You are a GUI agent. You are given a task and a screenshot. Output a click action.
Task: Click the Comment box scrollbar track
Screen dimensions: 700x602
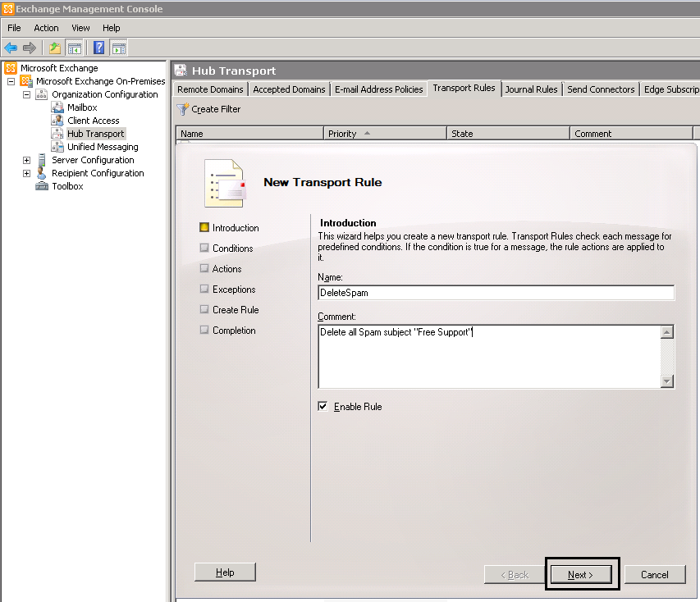point(667,357)
